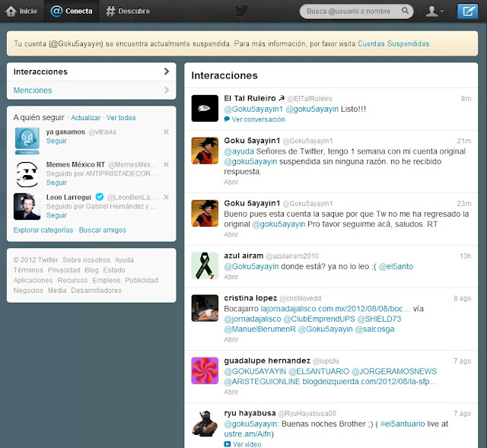Open @EITalRuleiro username link
The height and width of the screenshot is (448, 487).
pyautogui.click(x=310, y=99)
